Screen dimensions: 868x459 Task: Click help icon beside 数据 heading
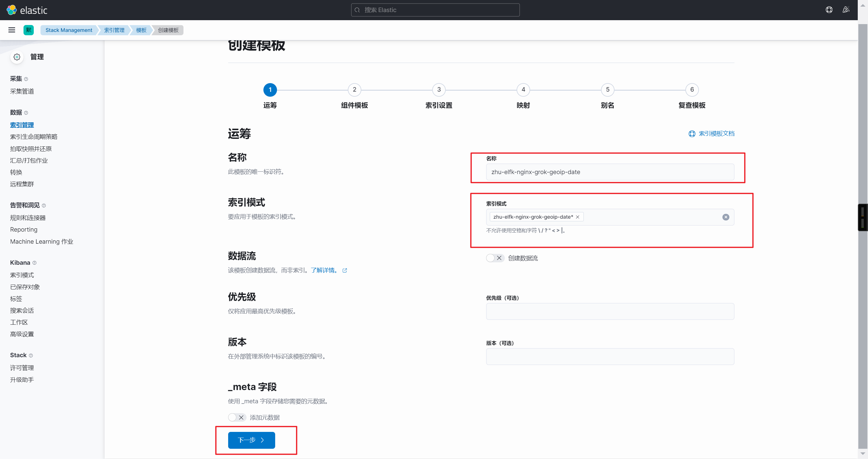click(26, 113)
